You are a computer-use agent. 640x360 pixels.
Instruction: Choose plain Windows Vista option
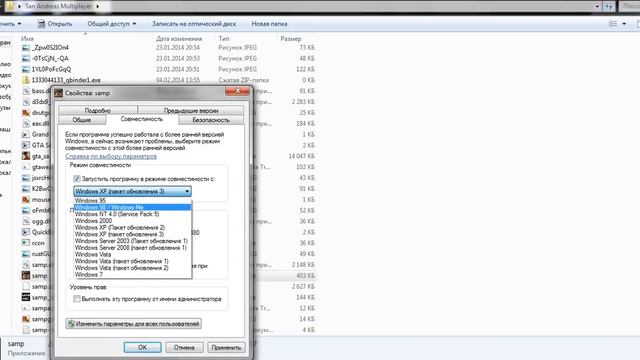[x=133, y=254]
